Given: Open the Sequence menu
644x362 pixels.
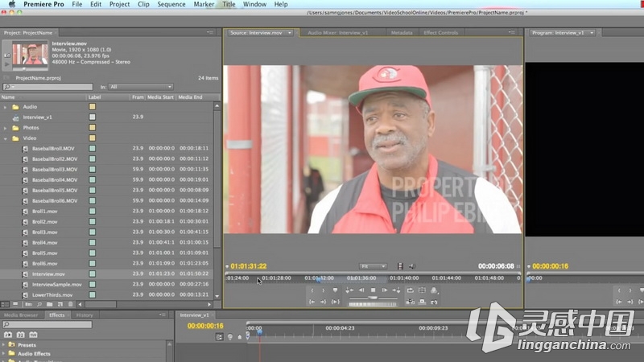Looking at the screenshot, I should coord(171,4).
